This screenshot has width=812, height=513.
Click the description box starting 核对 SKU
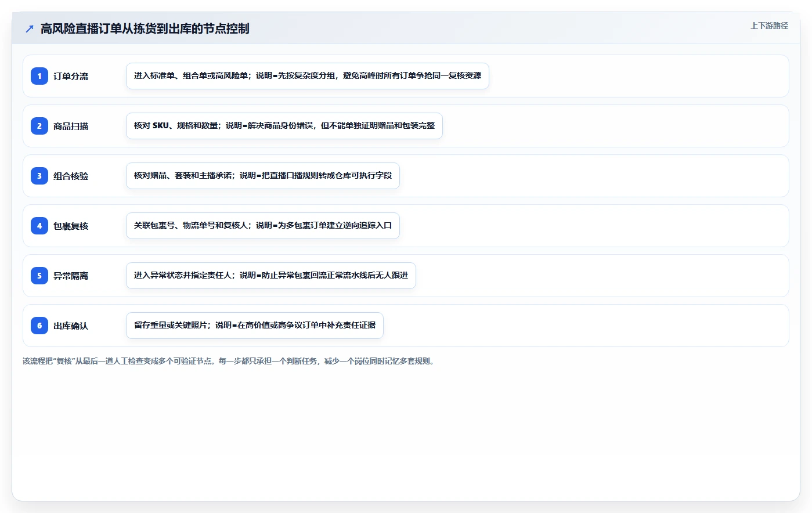point(284,126)
